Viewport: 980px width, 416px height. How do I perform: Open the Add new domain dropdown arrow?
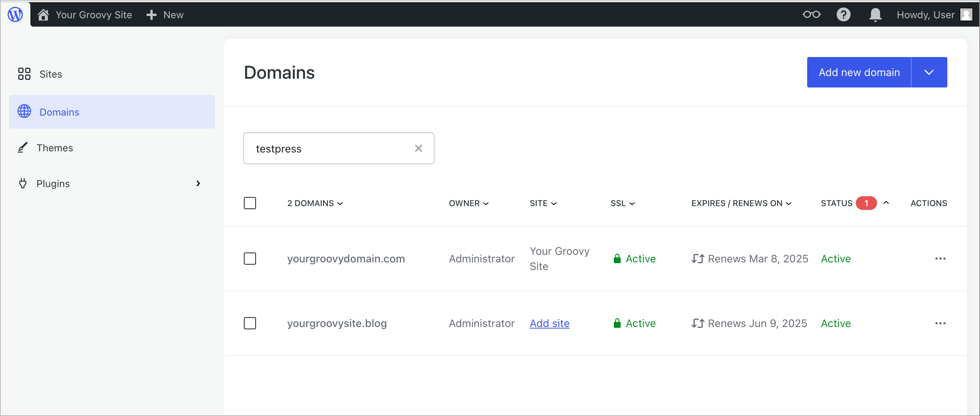pyautogui.click(x=929, y=72)
